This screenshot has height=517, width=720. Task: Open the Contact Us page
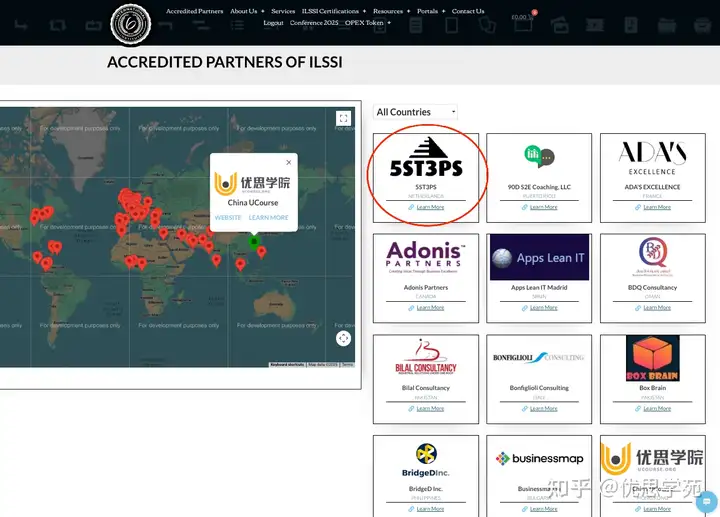pos(468,11)
